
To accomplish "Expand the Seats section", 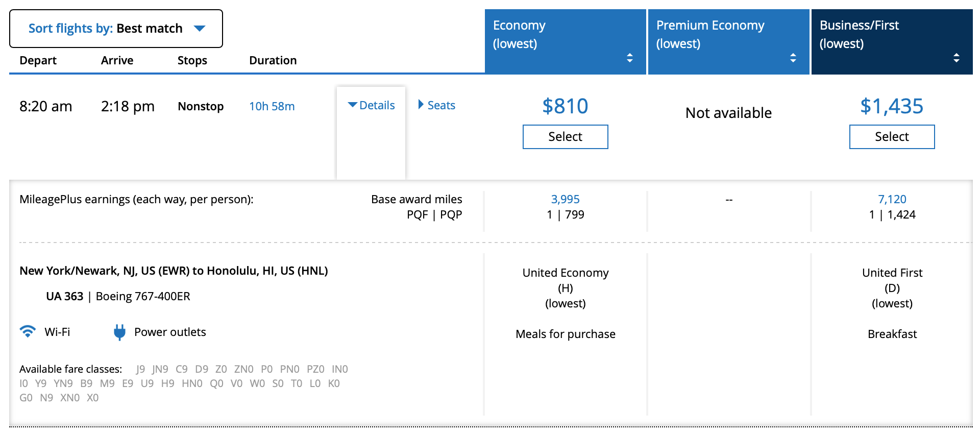I will [436, 105].
